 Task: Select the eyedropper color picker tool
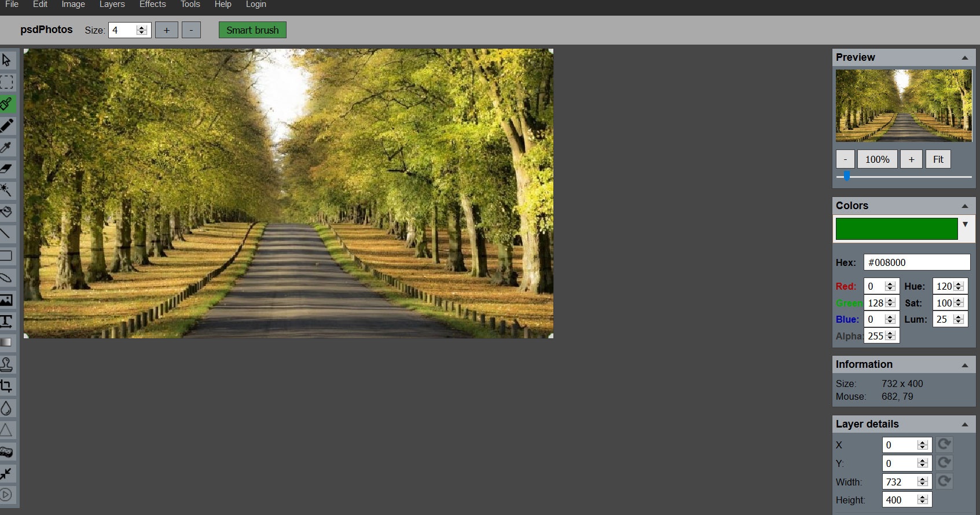click(7, 147)
